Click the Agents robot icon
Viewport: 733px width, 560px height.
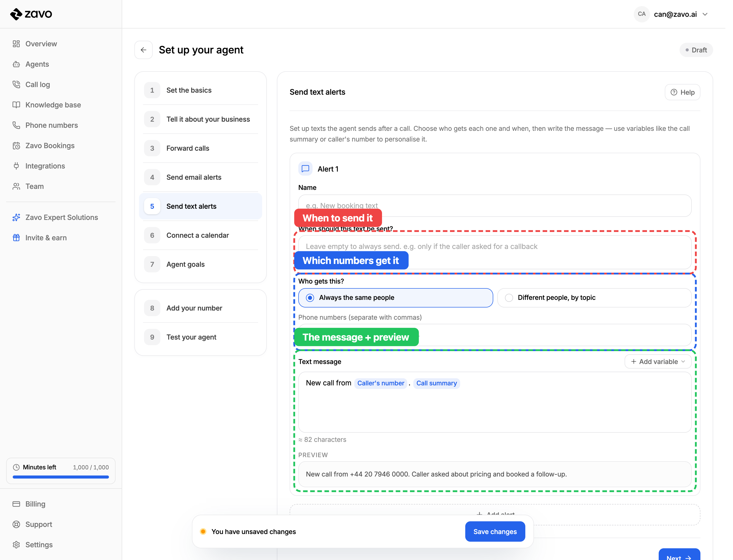tap(16, 64)
